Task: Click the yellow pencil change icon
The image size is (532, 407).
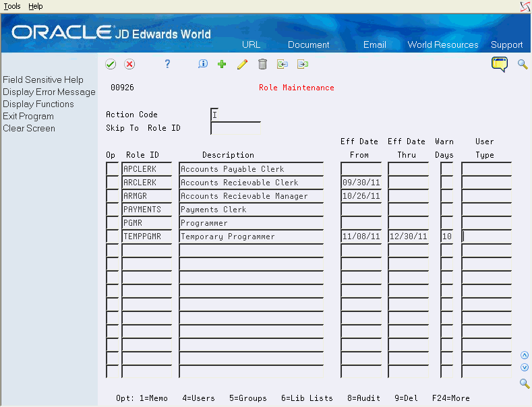Action: 242,64
